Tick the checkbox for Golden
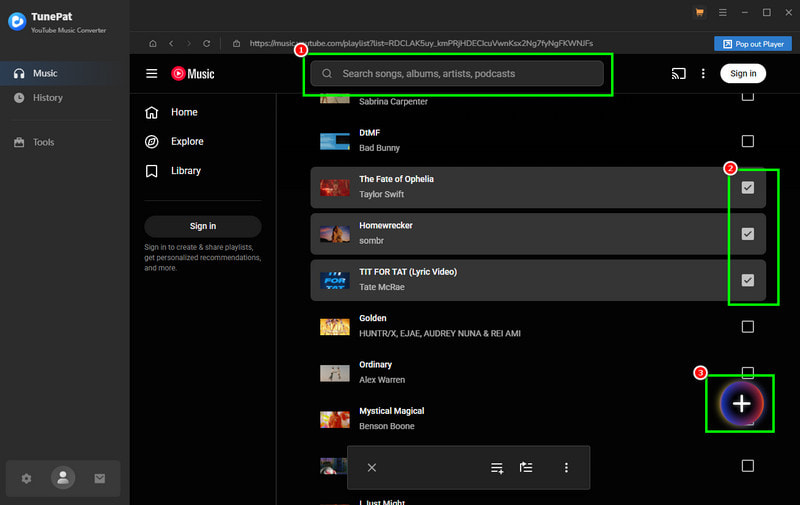 pos(747,326)
